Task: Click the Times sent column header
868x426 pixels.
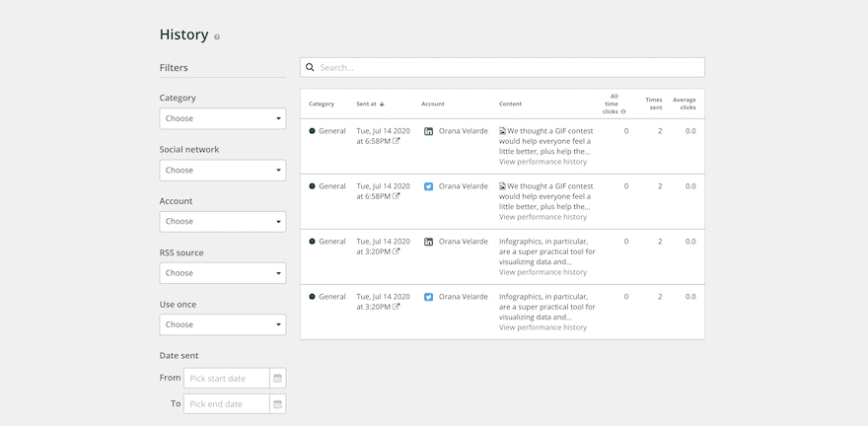Action: (654, 104)
